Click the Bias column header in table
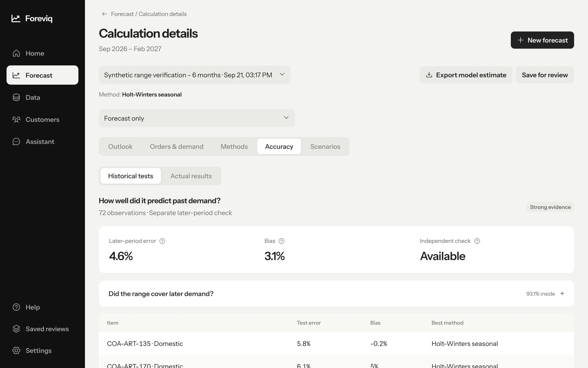The height and width of the screenshot is (368, 588). point(375,323)
